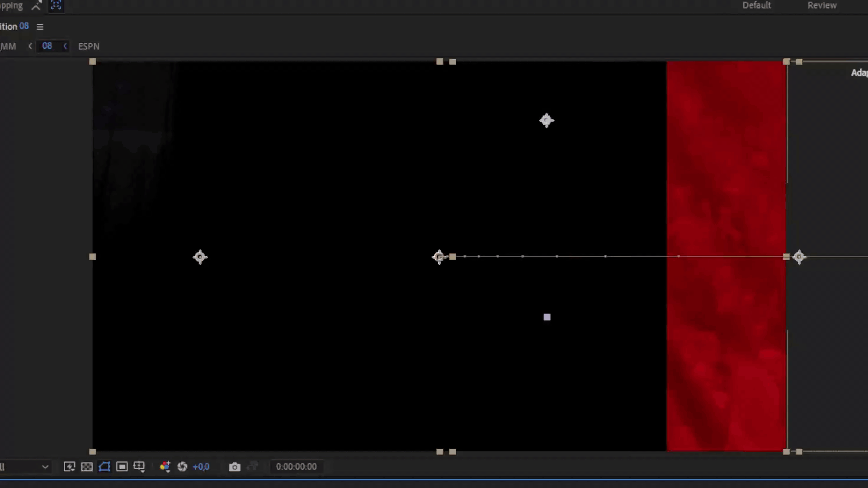This screenshot has width=868, height=488.
Task: Click the top-left corner layer handle
Action: point(93,61)
